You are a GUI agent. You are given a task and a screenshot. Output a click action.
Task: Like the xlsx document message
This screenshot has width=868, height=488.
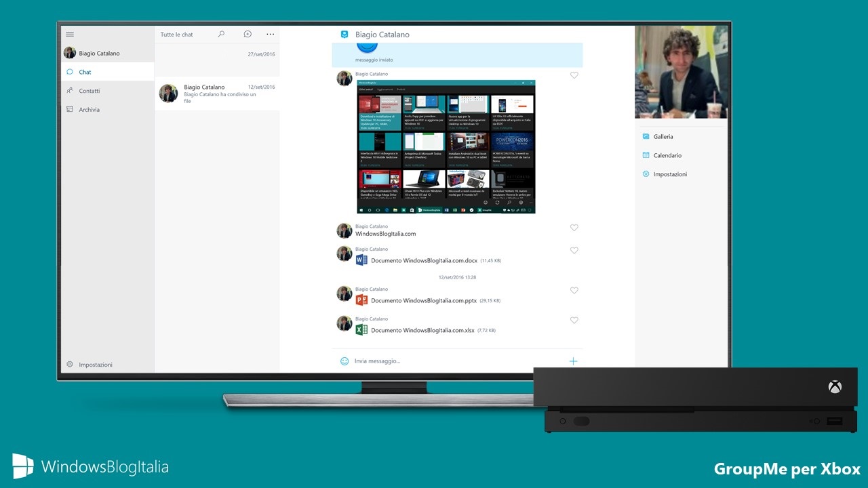(574, 320)
